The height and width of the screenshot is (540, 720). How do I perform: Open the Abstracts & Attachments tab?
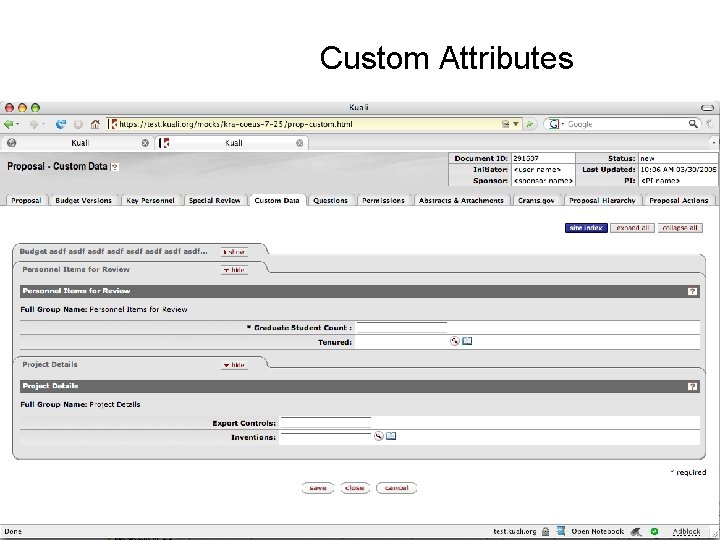pos(461,200)
